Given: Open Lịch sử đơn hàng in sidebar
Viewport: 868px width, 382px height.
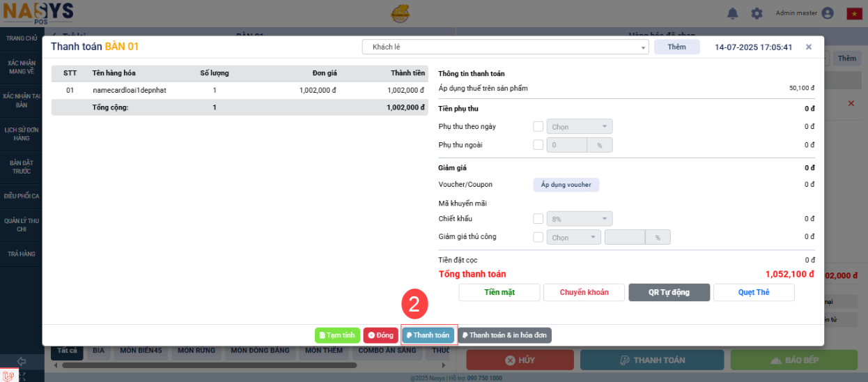Looking at the screenshot, I should (x=22, y=134).
